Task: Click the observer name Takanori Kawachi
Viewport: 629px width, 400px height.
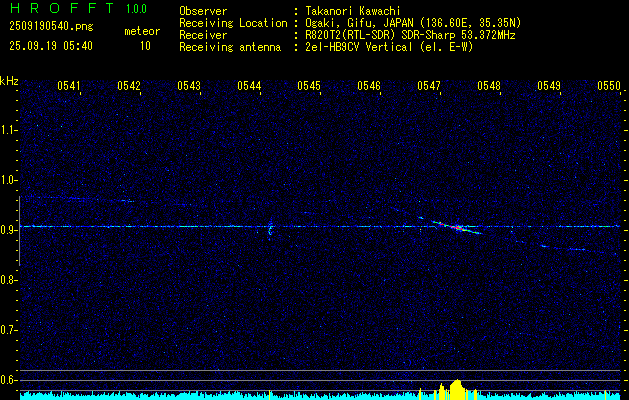Action: point(353,11)
